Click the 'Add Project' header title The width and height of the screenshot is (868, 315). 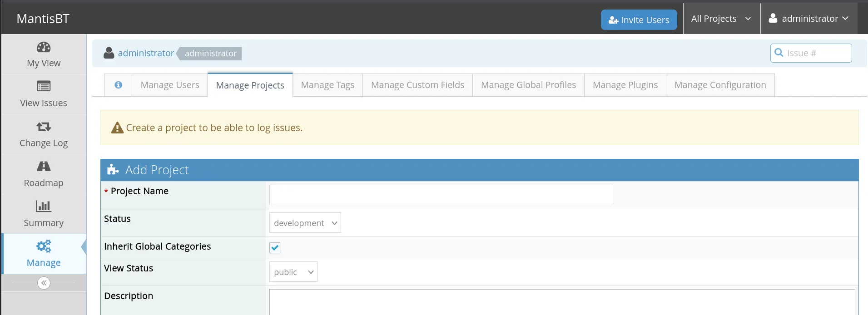[x=157, y=170]
